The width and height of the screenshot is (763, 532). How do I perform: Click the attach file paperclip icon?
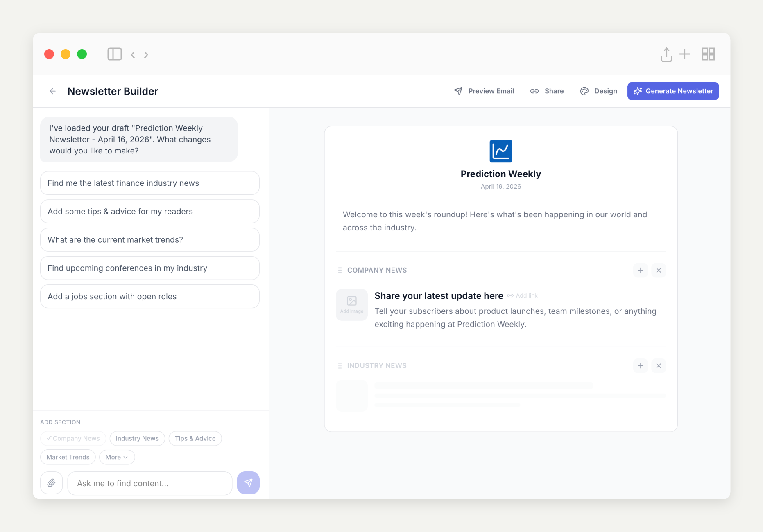51,483
